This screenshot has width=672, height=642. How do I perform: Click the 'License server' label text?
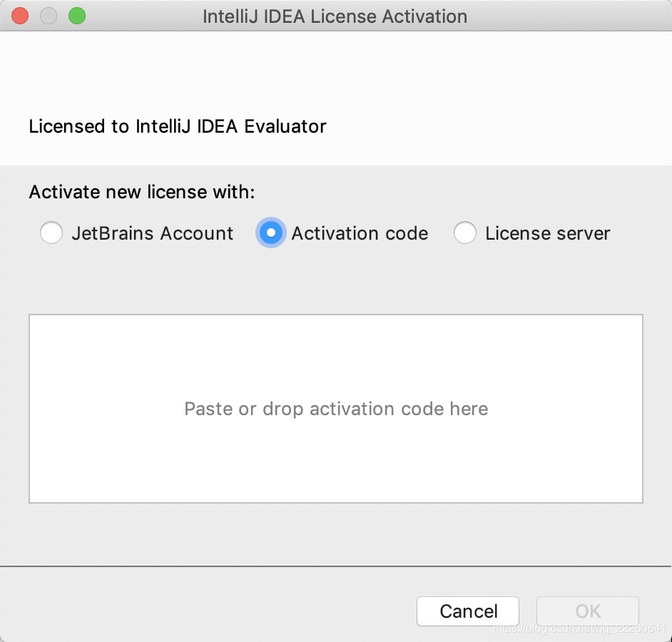coord(547,233)
